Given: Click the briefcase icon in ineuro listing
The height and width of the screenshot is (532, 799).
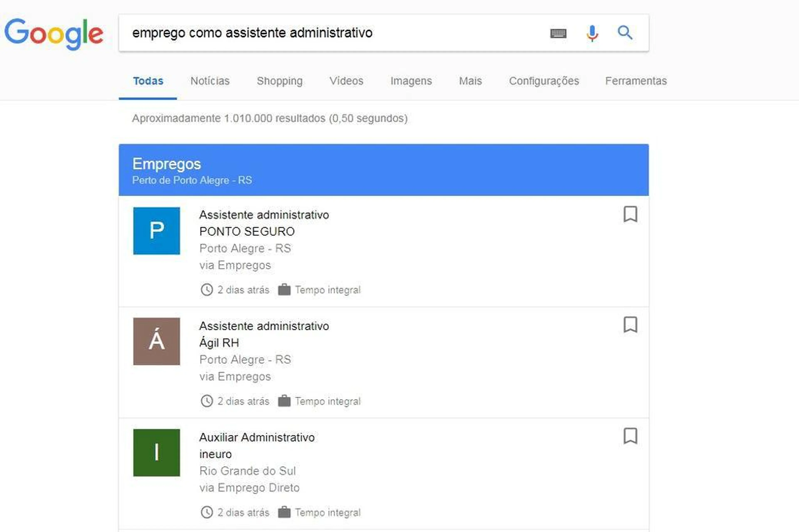Looking at the screenshot, I should (284, 512).
